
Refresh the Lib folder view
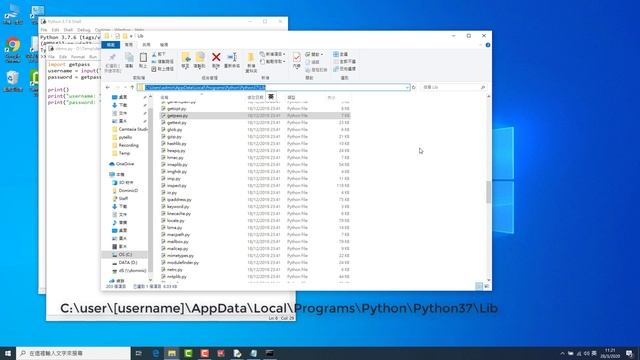click(x=413, y=87)
